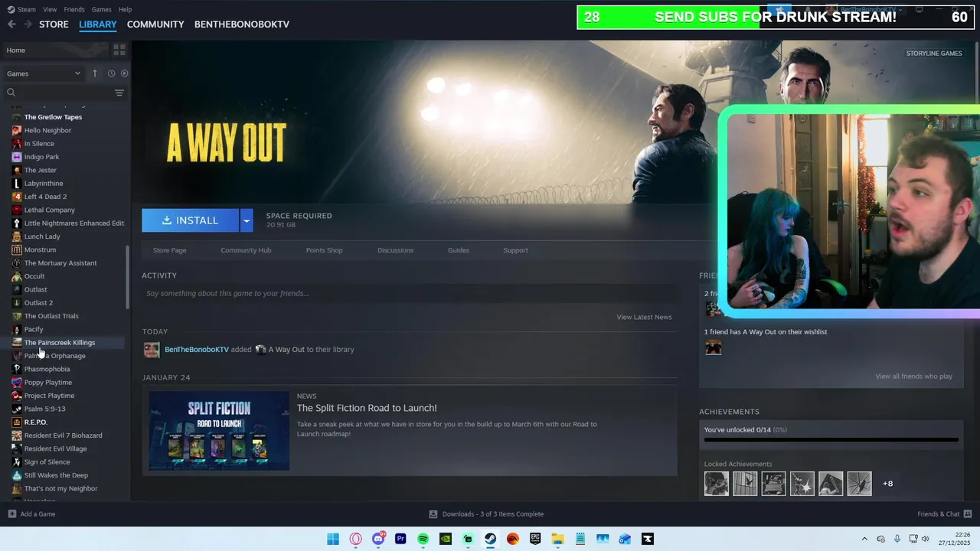Click first locked achievement icon
Image resolution: width=980 pixels, height=551 pixels.
(717, 484)
